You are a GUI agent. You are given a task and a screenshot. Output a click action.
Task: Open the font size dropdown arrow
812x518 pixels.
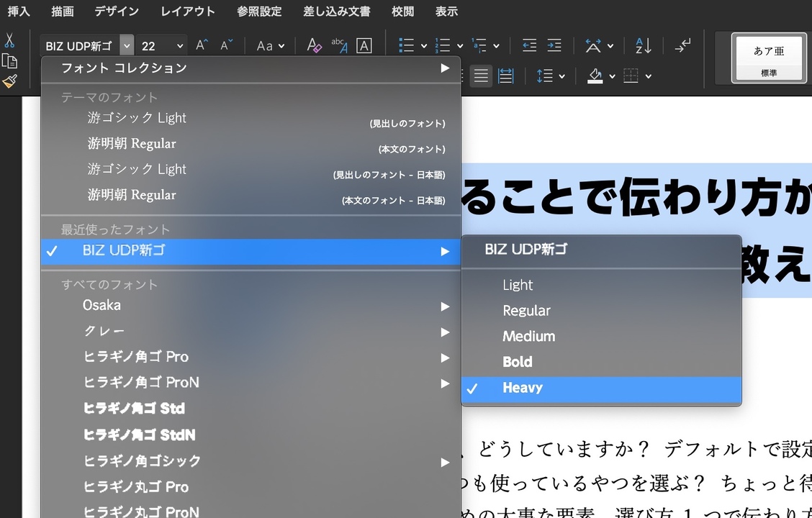point(180,45)
